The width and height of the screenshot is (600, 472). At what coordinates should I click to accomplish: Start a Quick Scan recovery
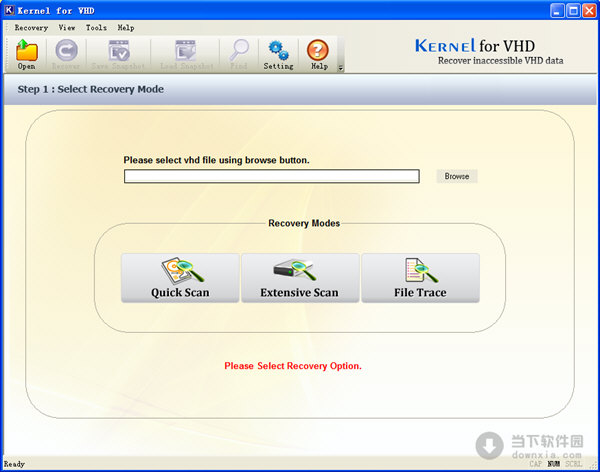pyautogui.click(x=180, y=278)
